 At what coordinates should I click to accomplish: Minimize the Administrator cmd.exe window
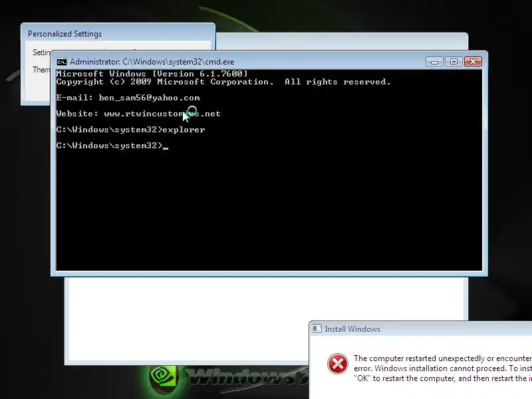click(434, 62)
